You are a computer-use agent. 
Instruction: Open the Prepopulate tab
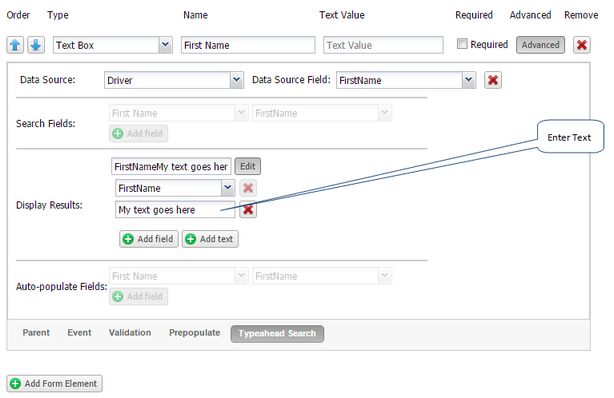pos(195,333)
